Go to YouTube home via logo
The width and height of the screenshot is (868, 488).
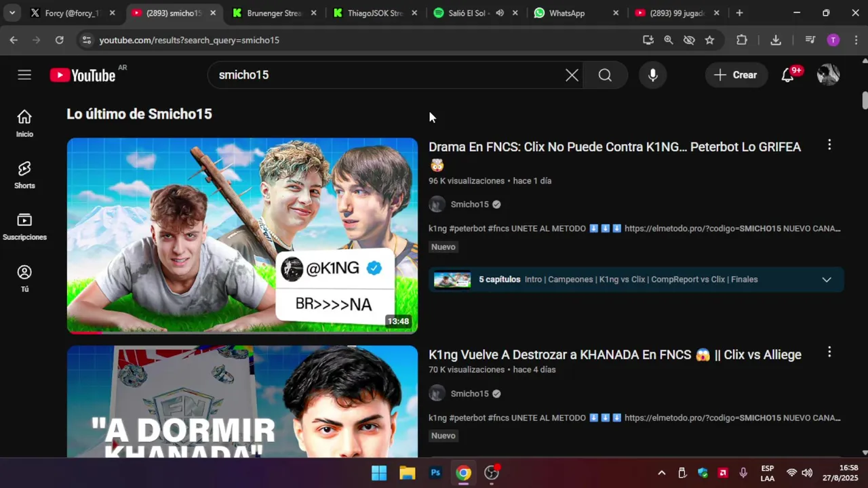(83, 75)
